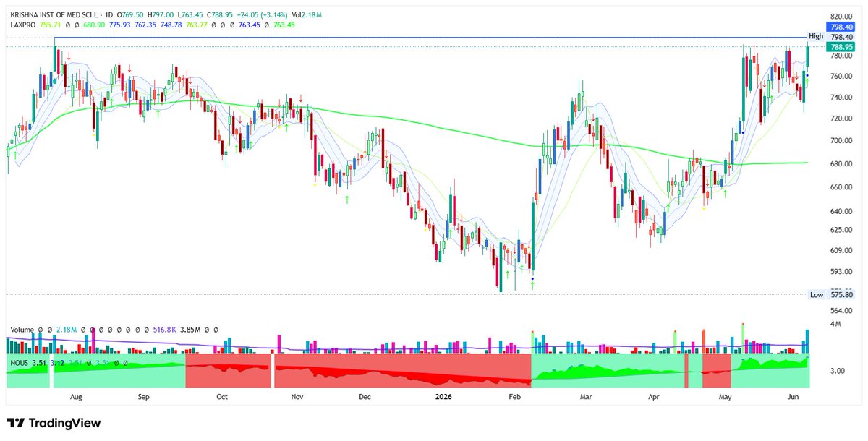Click the Feb label on the time axis

515,397
